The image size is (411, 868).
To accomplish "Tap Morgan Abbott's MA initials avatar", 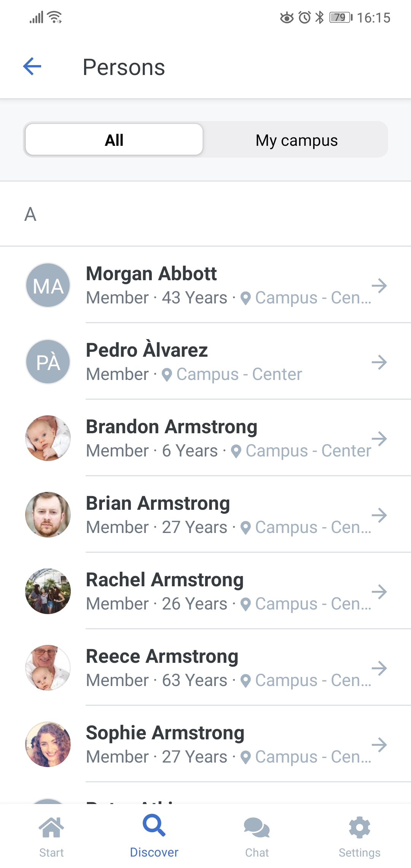I will (48, 285).
